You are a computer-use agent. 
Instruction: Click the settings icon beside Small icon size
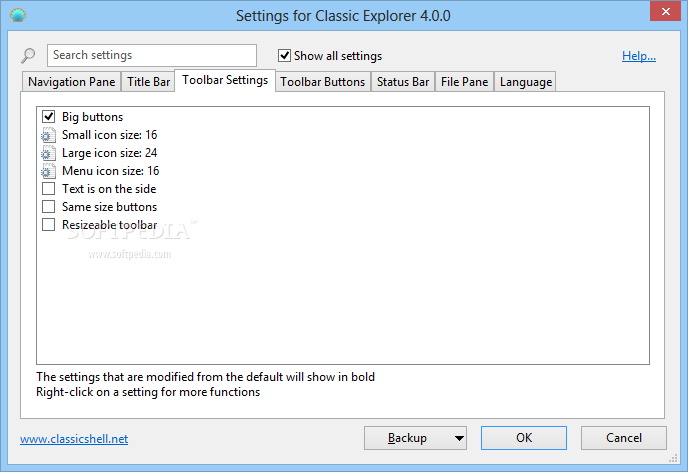[48, 135]
